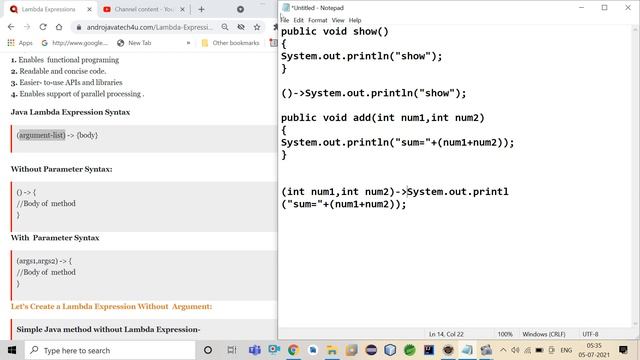
Task: Click Ln 14, Col 22 status entry
Action: 446,334
